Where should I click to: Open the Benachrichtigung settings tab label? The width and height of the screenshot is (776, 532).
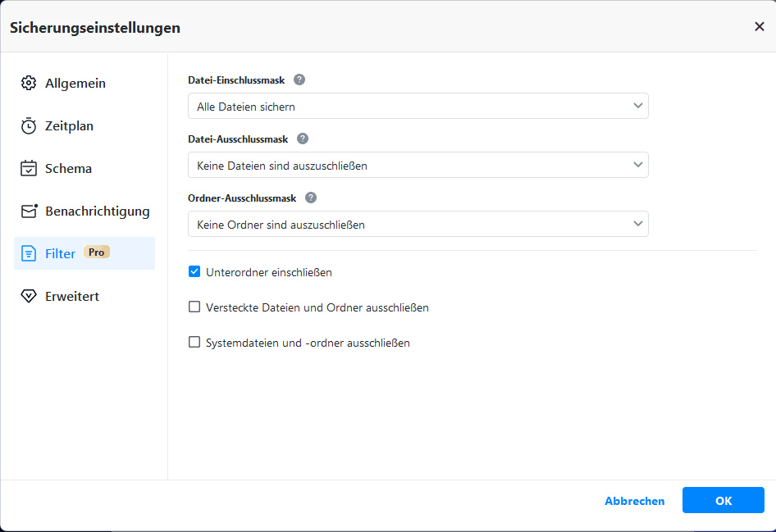pos(97,211)
